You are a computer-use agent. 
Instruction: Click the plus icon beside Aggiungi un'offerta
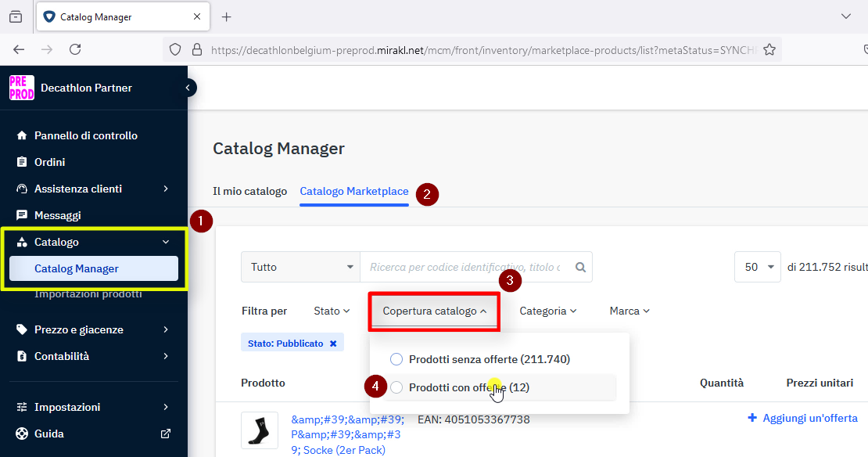752,418
